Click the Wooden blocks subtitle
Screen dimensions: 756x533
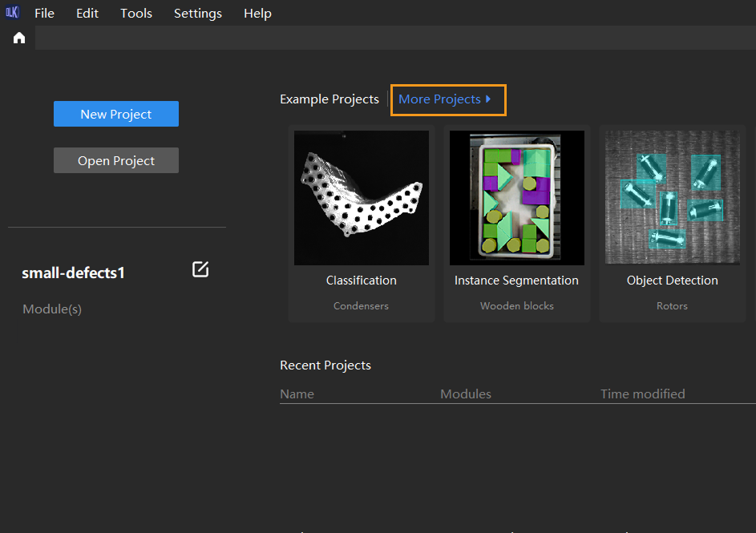click(x=516, y=305)
